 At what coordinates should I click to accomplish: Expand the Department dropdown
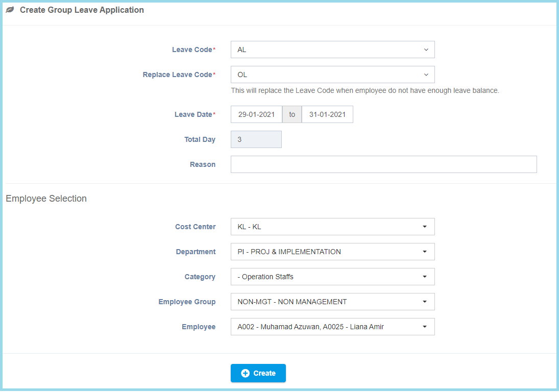pos(332,252)
